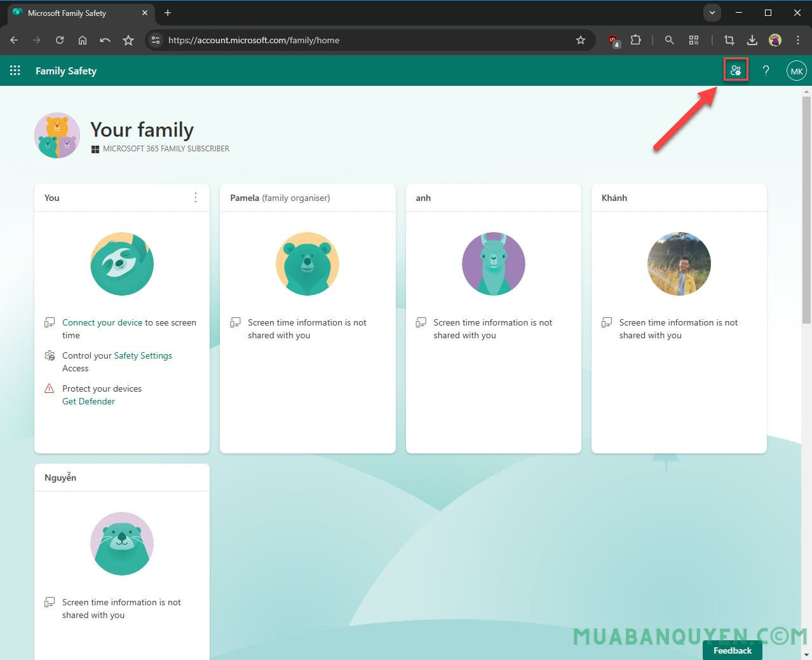Click the scrollbar up arrow
Viewport: 812px width, 660px height.
[806, 92]
